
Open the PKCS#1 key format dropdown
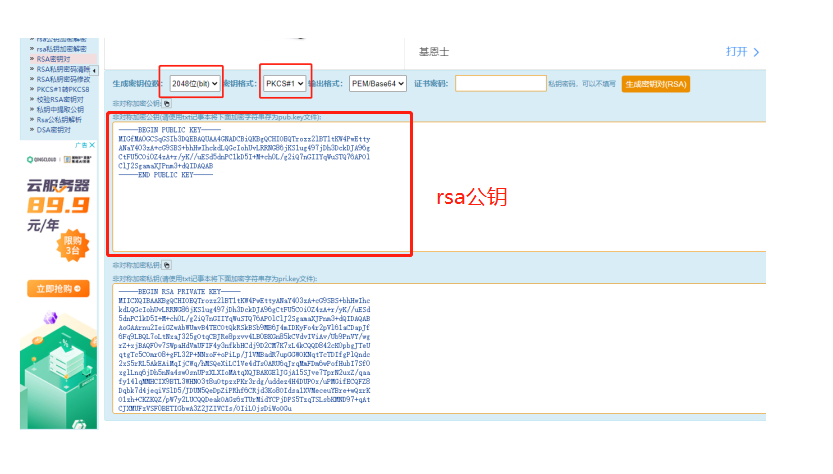point(284,84)
